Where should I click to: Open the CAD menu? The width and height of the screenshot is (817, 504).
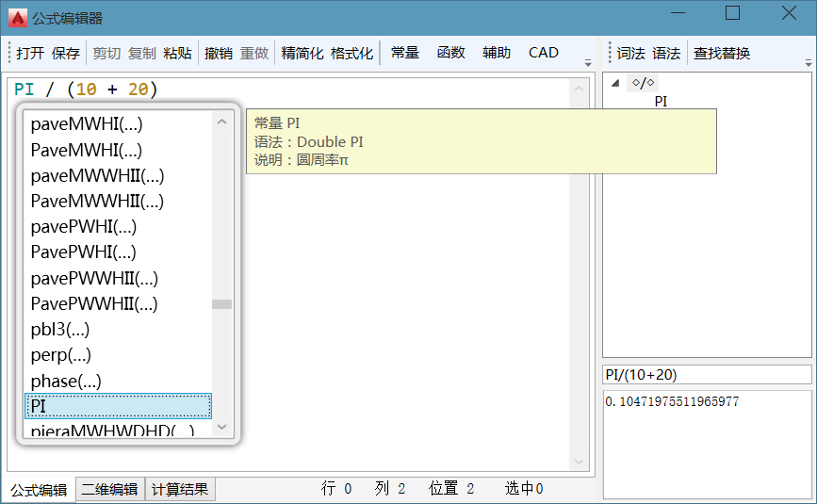pyautogui.click(x=544, y=53)
